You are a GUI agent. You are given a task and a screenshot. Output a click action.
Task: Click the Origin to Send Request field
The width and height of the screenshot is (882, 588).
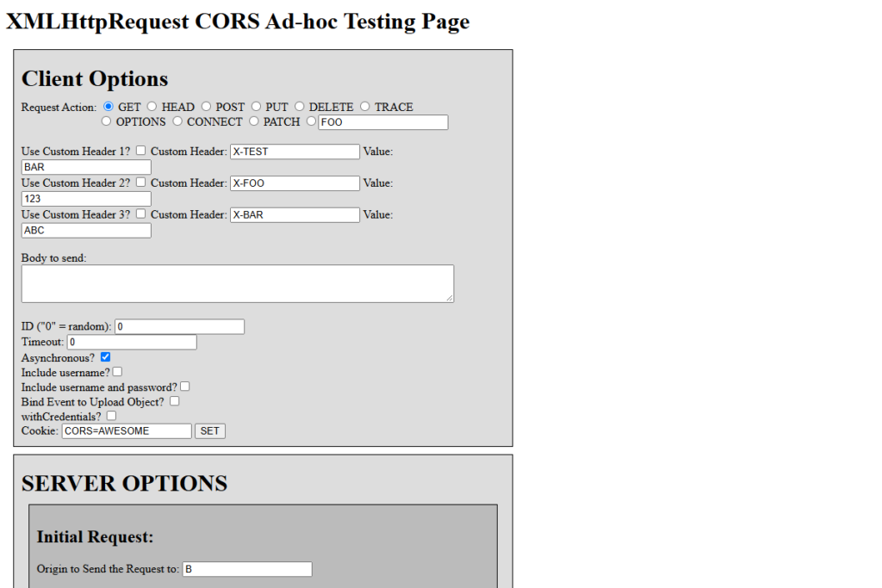pyautogui.click(x=247, y=569)
